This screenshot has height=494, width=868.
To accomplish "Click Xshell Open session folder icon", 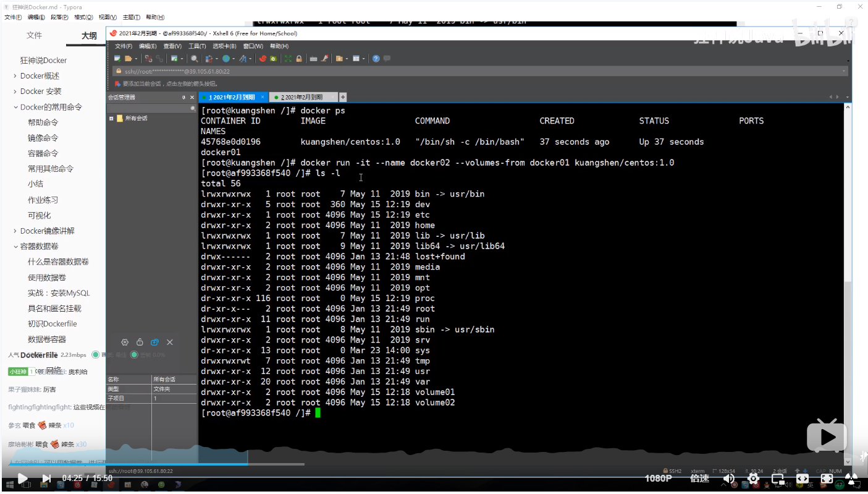I will click(x=129, y=59).
